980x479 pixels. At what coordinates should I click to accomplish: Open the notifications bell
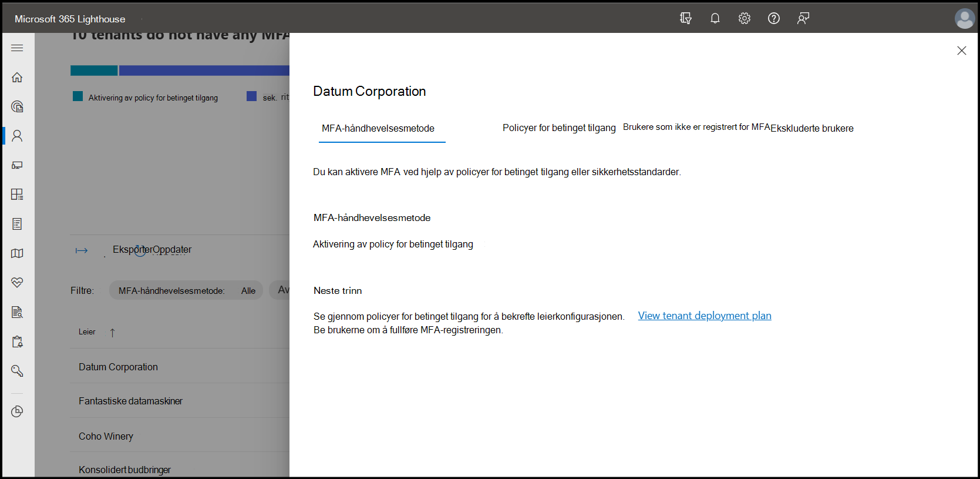pos(715,18)
